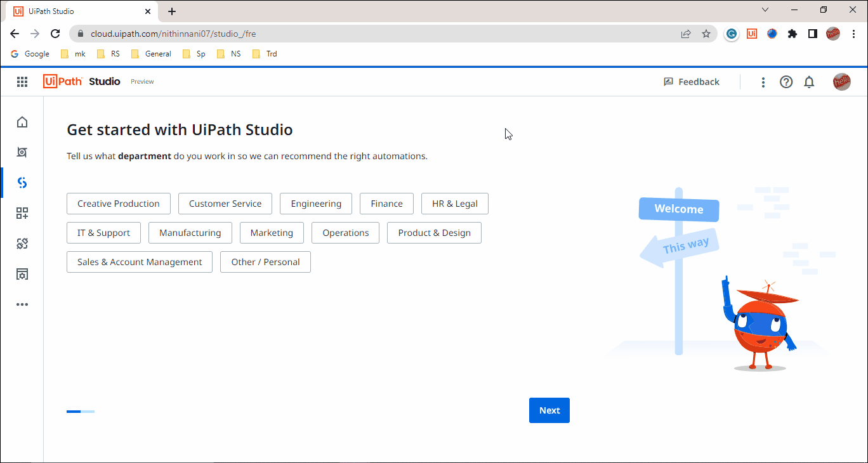Open the mk bookmarks folder
Image resolution: width=868 pixels, height=463 pixels.
coord(74,54)
